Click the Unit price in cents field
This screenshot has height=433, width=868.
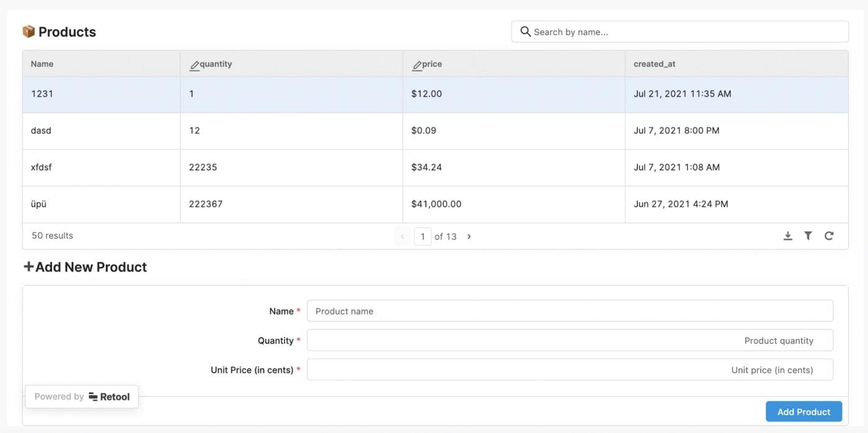pos(570,370)
